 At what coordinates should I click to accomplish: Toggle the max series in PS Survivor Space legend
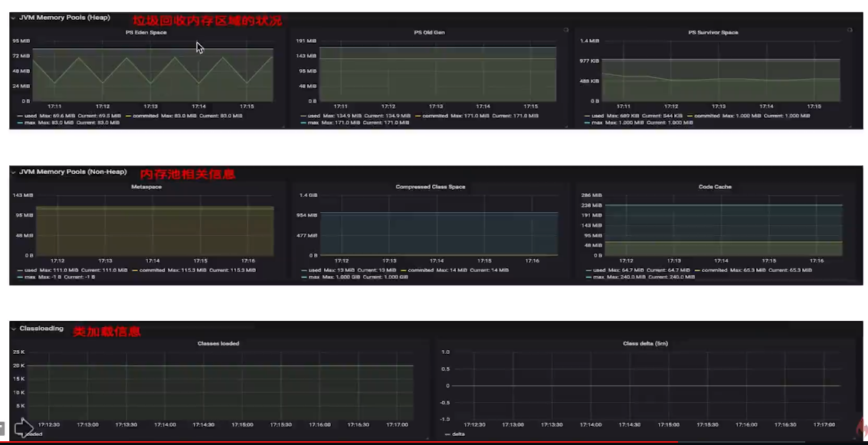(598, 123)
